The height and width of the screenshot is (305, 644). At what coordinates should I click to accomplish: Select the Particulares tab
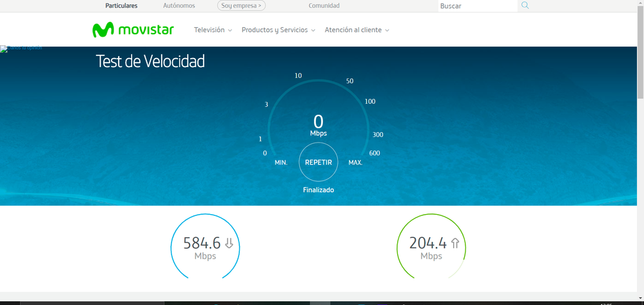tap(121, 6)
